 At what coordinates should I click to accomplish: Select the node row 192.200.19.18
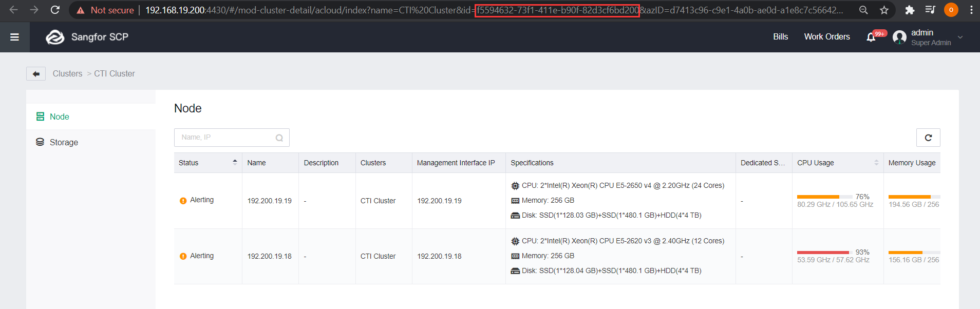point(269,256)
